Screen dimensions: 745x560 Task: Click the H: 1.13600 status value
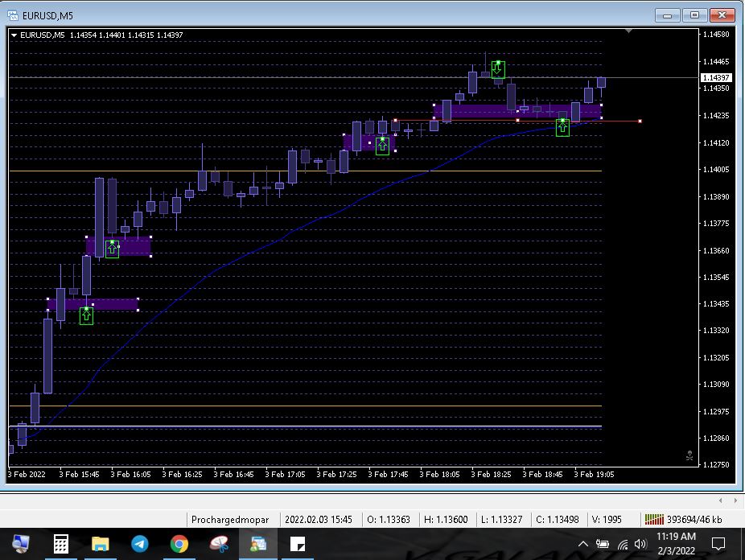(446, 520)
